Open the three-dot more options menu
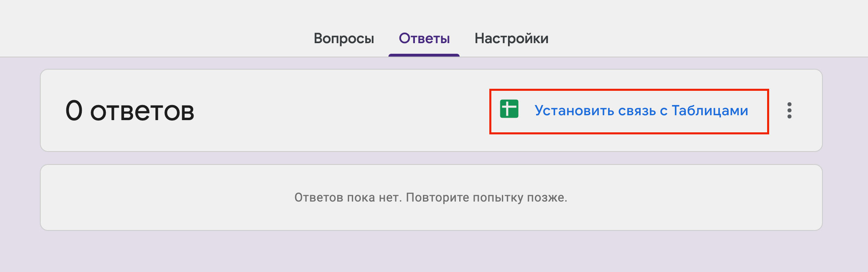The width and height of the screenshot is (868, 272). 789,110
